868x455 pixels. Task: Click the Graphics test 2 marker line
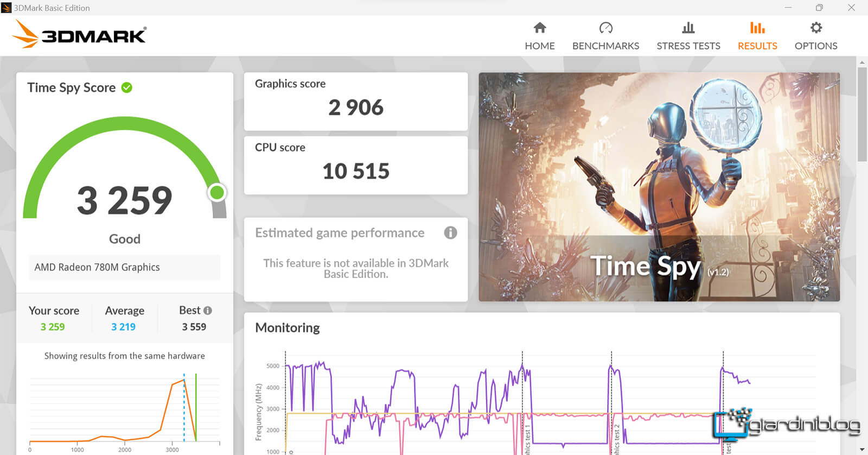(x=611, y=402)
